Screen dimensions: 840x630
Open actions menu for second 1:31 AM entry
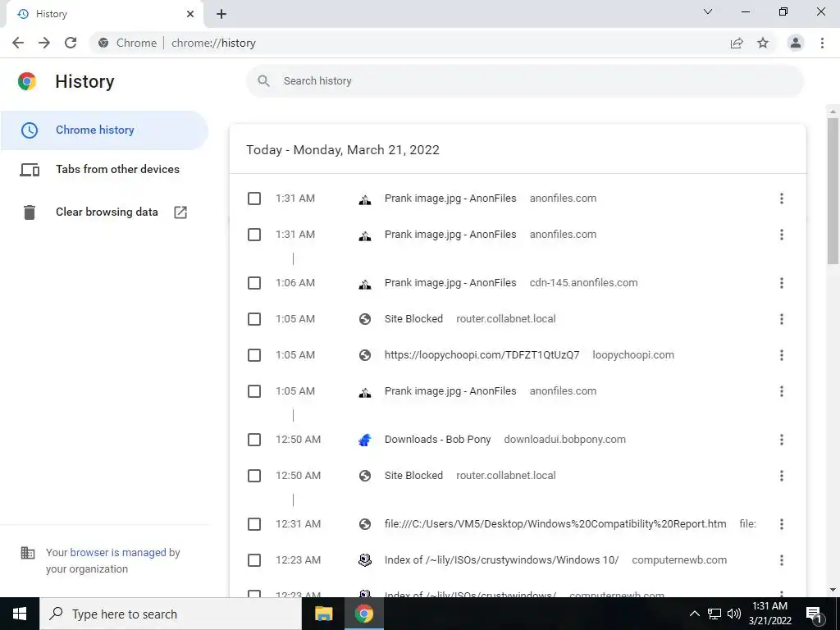pos(782,235)
